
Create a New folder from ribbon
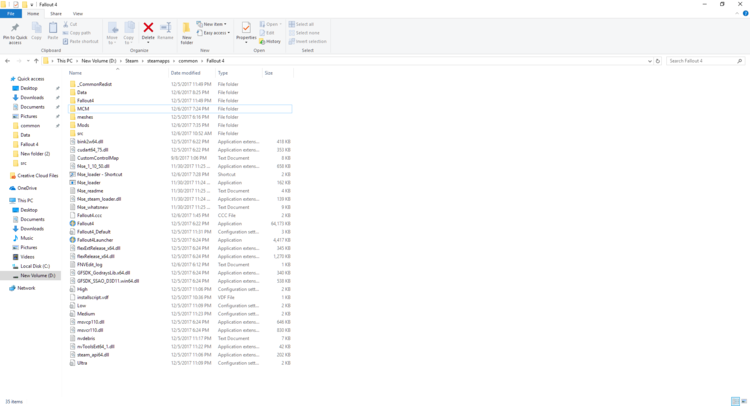click(187, 33)
